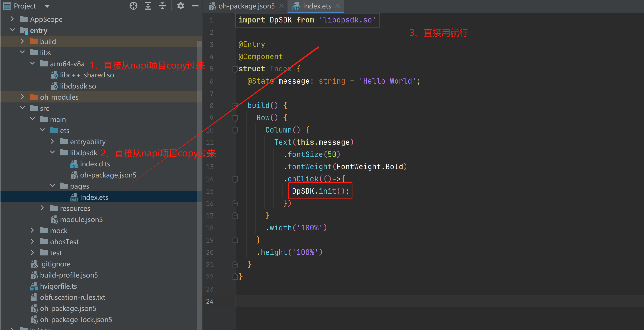The height and width of the screenshot is (330, 644).
Task: Close the oh-package.json5 tab
Action: click(x=281, y=6)
